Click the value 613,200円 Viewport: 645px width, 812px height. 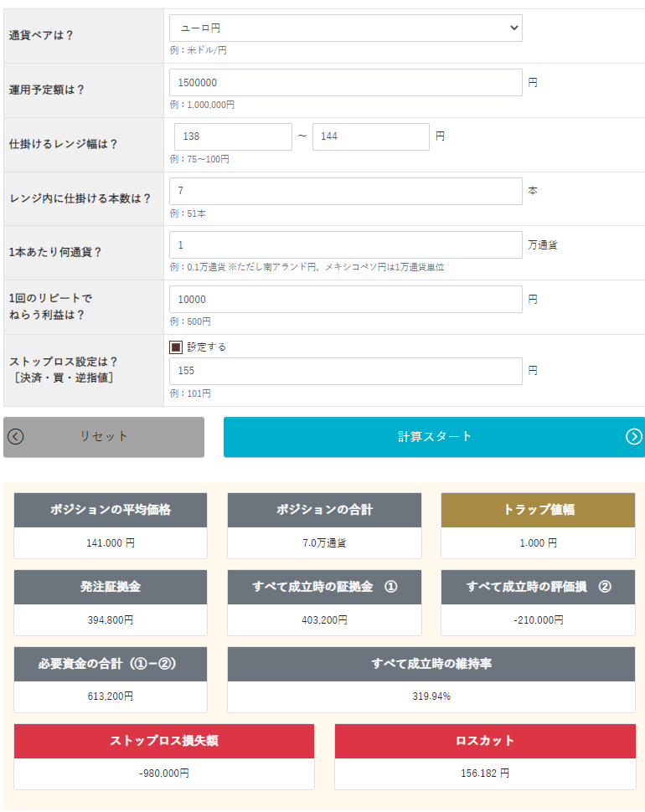point(111,696)
